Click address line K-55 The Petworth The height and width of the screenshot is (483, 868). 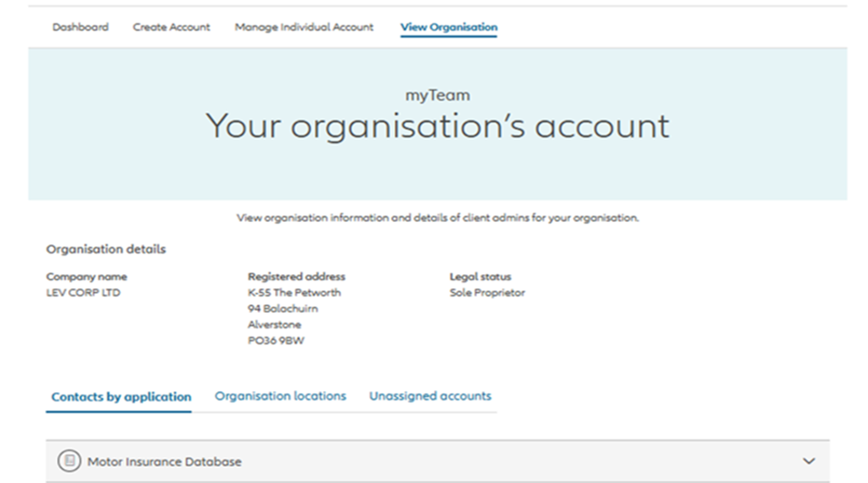(x=294, y=292)
